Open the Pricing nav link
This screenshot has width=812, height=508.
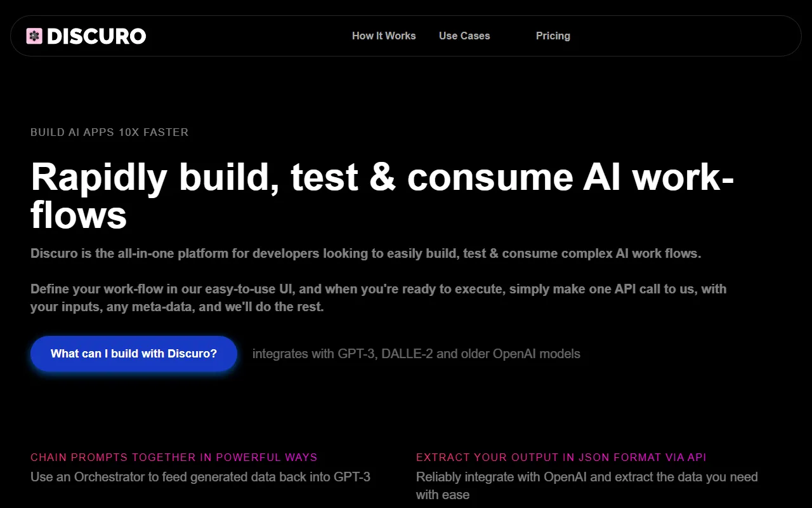click(x=553, y=36)
